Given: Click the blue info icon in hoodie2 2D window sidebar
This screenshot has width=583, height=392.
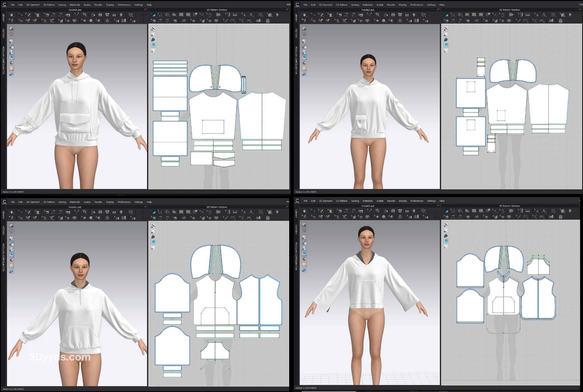Looking at the screenshot, I should point(446,40).
